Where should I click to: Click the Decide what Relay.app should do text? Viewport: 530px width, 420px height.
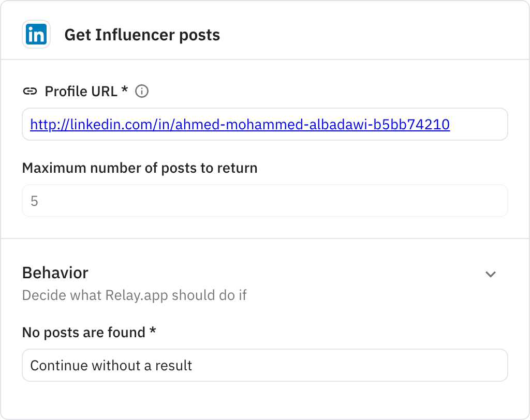135,295
